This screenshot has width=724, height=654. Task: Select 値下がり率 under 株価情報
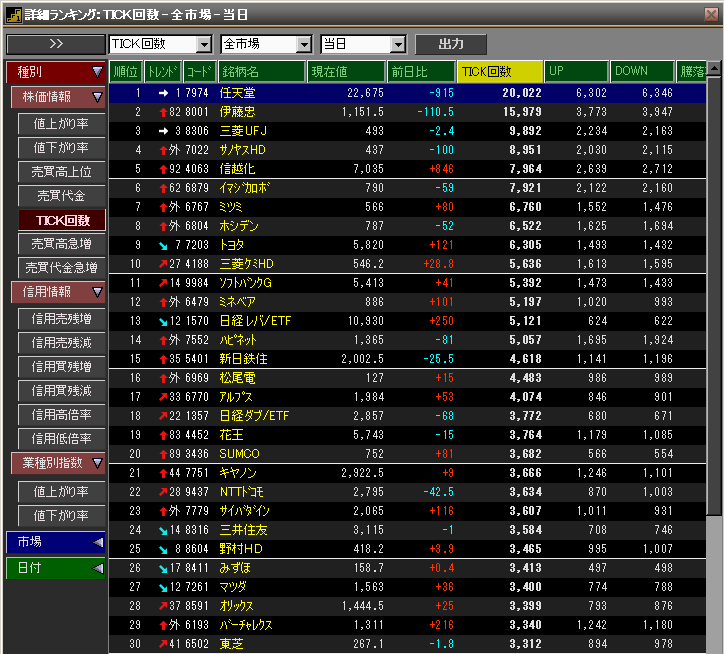click(x=61, y=148)
